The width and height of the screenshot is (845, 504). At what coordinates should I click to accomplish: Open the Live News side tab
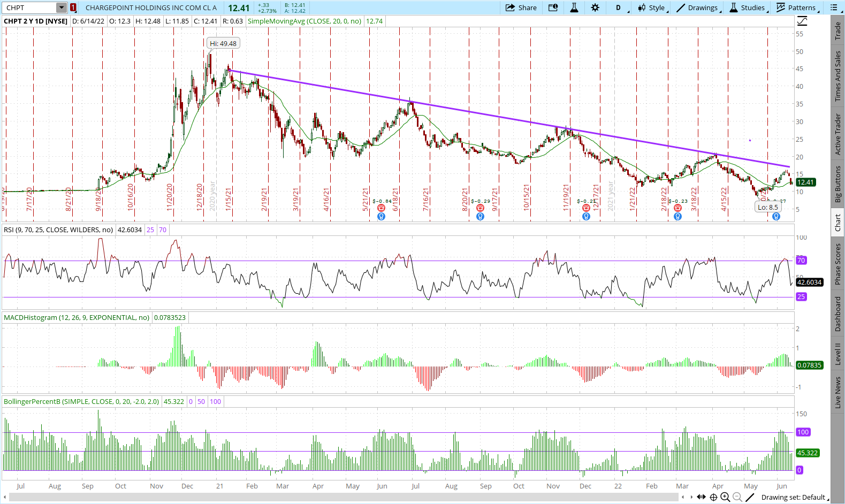[x=838, y=392]
